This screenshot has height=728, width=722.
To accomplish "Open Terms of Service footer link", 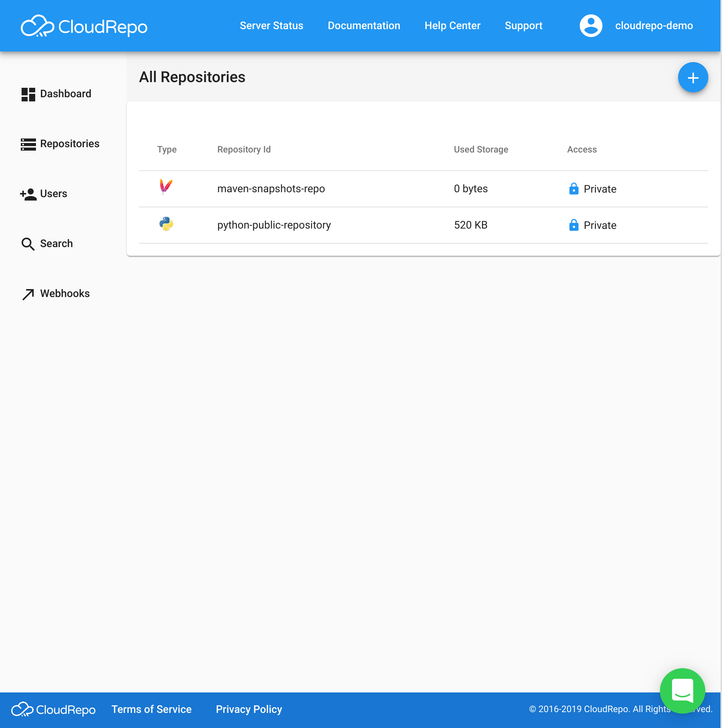I will click(x=151, y=709).
